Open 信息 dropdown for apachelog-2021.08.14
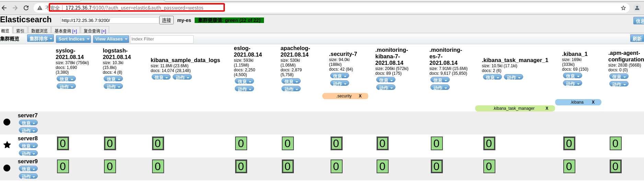644x189 pixels. pos(291,81)
